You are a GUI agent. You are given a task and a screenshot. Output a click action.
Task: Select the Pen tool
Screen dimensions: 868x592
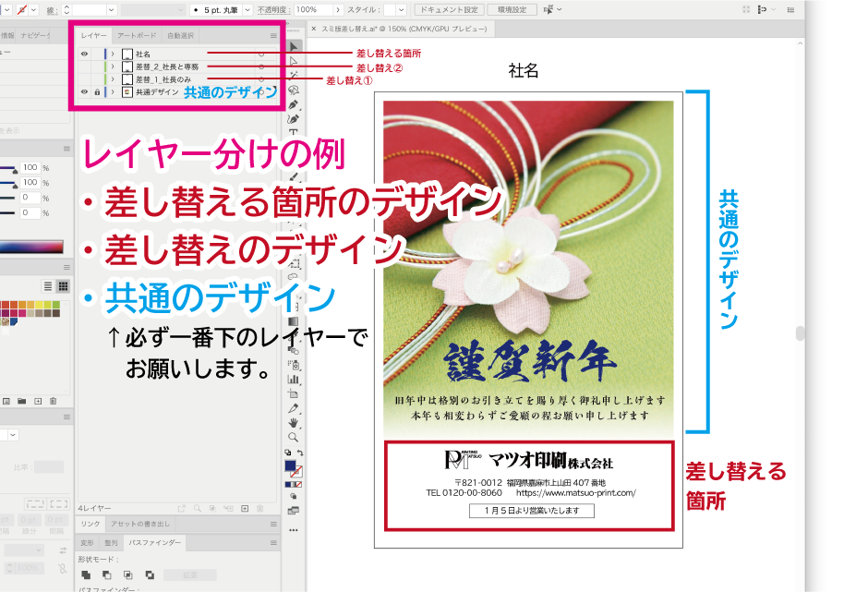294,104
